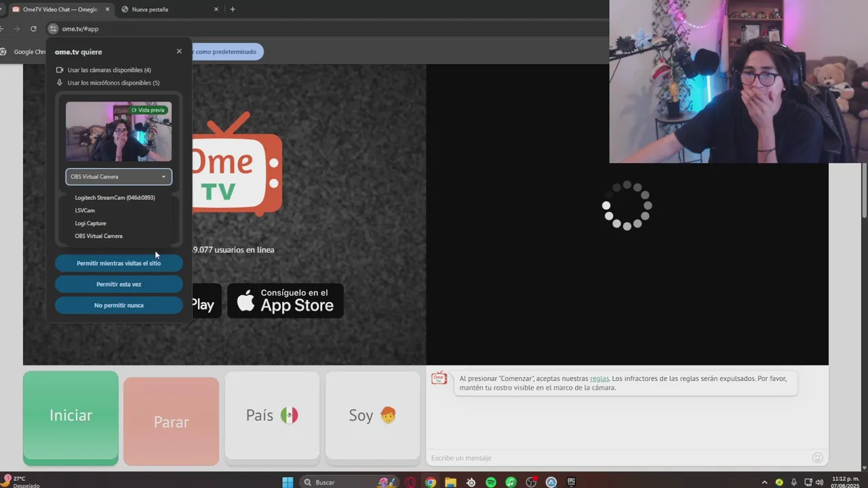The width and height of the screenshot is (868, 488).
Task: Open a new browser tab with plus
Action: 233,9
